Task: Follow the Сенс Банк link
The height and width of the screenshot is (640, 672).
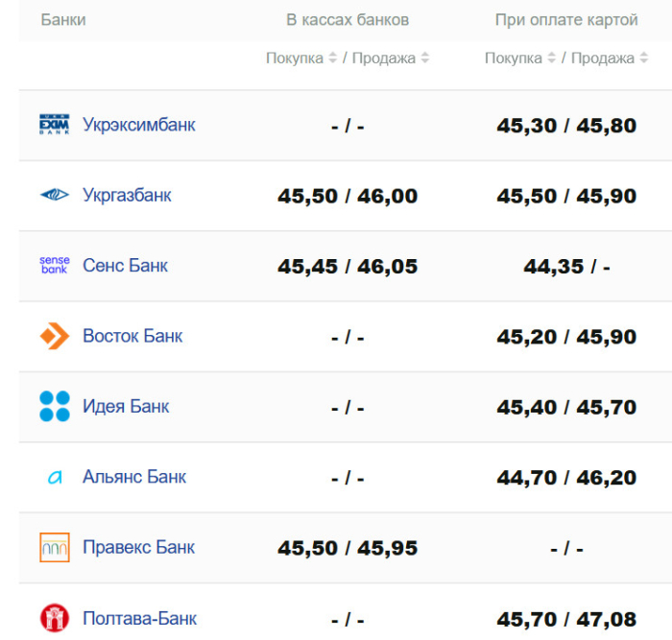Action: point(125,265)
